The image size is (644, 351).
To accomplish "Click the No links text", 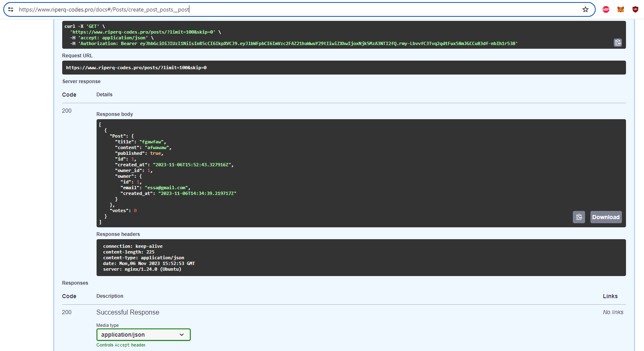I will click(x=613, y=312).
